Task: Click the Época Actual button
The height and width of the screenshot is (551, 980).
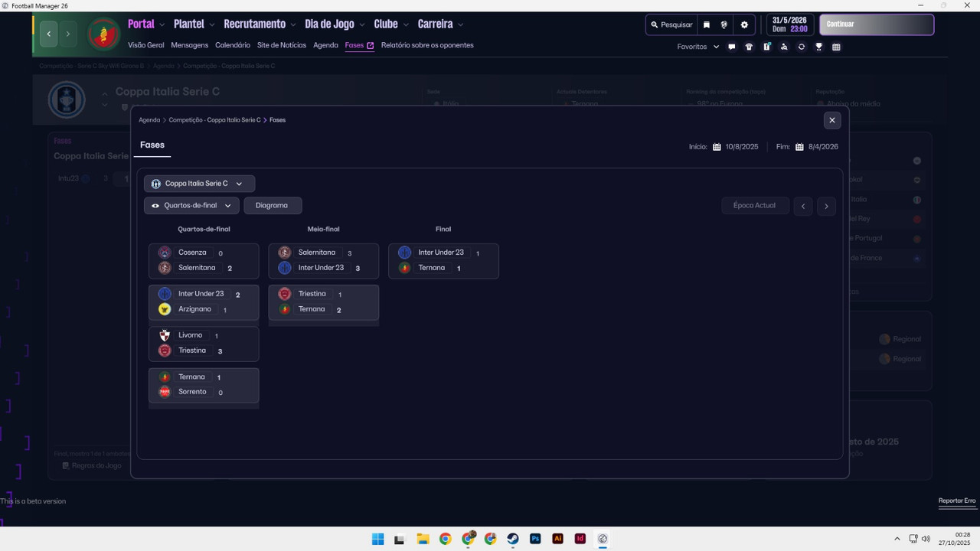Action: [x=754, y=205]
